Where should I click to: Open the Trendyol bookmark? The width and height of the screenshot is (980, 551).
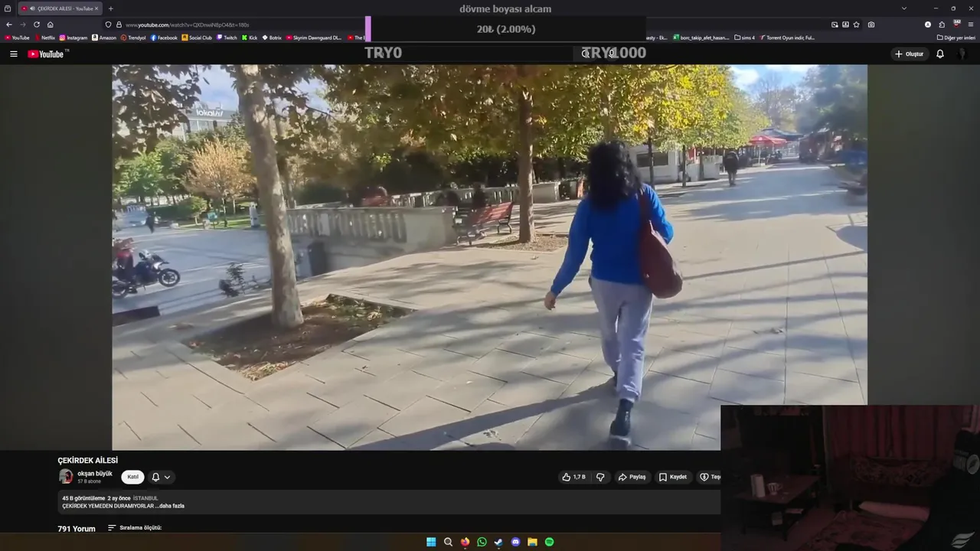tap(133, 37)
